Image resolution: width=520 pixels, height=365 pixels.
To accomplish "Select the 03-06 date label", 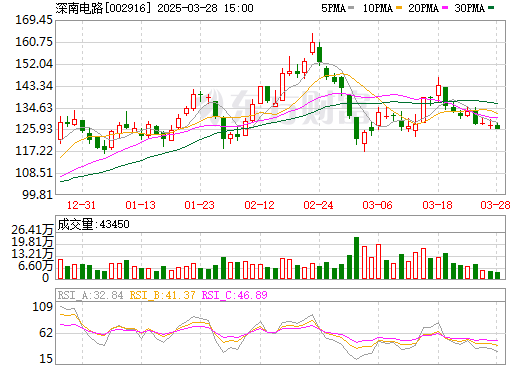I will (377, 205).
